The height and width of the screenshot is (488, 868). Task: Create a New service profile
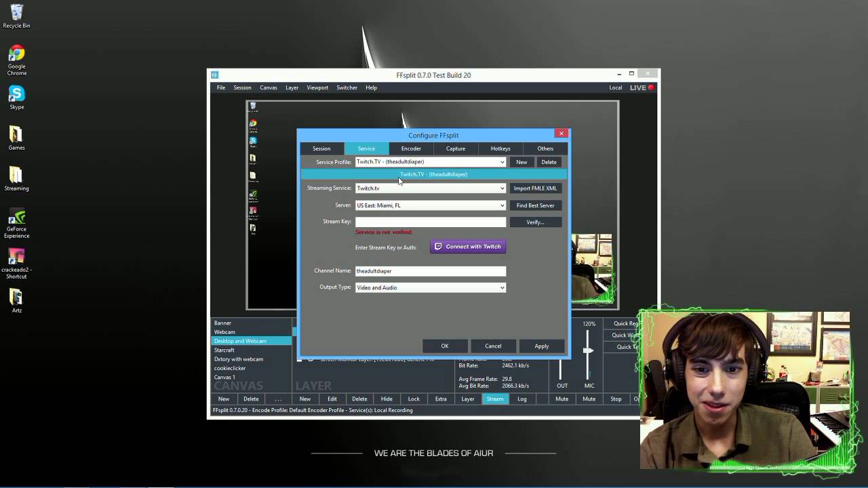pyautogui.click(x=521, y=162)
